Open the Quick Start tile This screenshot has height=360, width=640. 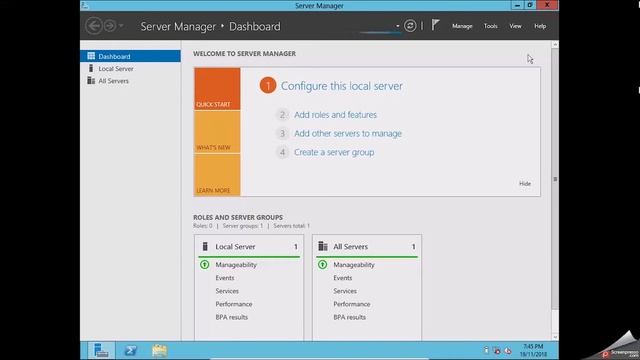coord(217,89)
